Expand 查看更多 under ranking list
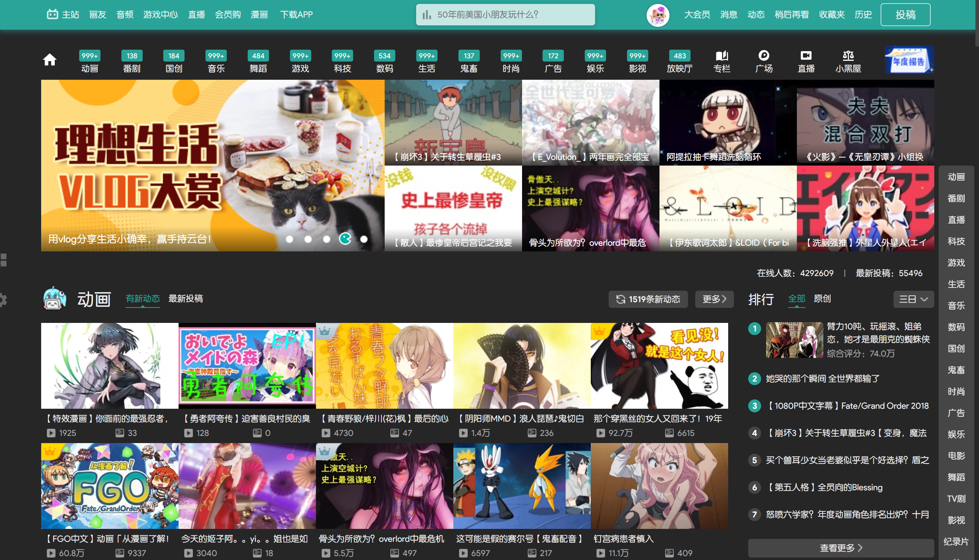 841,548
